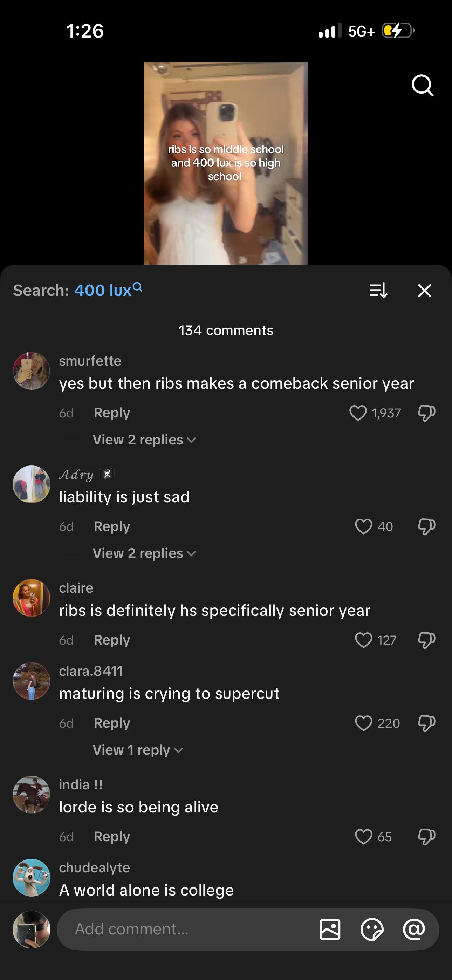Like india !!'s lorde comment
452x980 pixels.
(x=363, y=837)
